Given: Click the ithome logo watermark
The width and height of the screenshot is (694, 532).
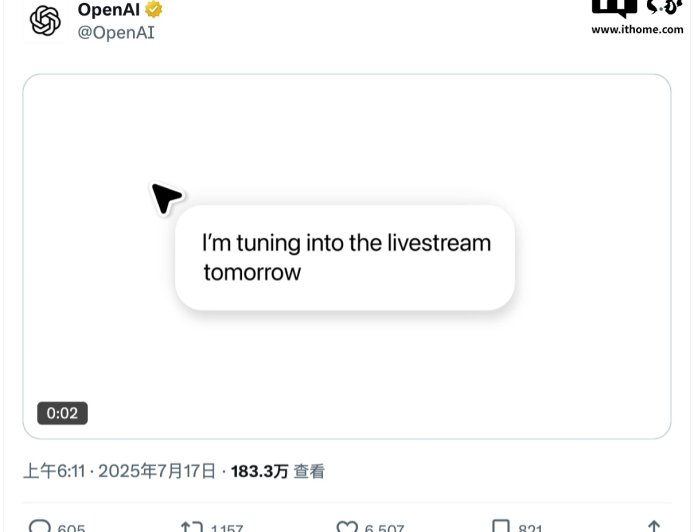Looking at the screenshot, I should point(636,8).
